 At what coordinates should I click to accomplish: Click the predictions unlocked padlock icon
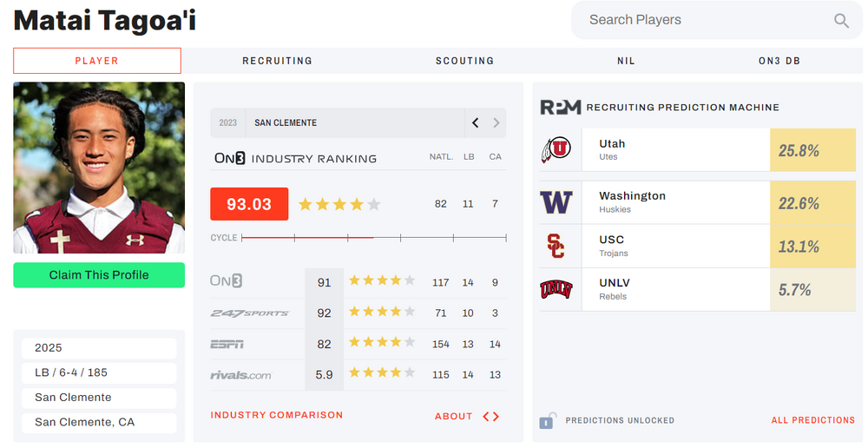tap(547, 420)
